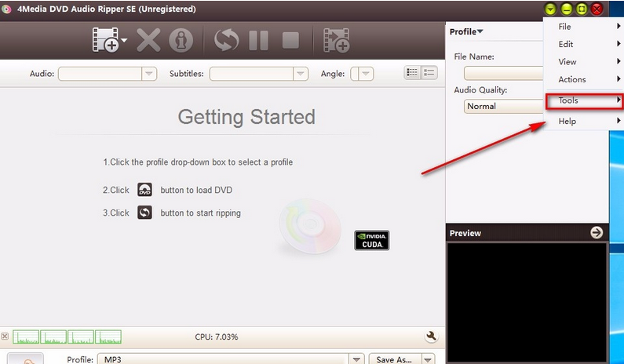Open the Audio Quality Normal dropdown
This screenshot has width=624, height=364.
pyautogui.click(x=504, y=106)
